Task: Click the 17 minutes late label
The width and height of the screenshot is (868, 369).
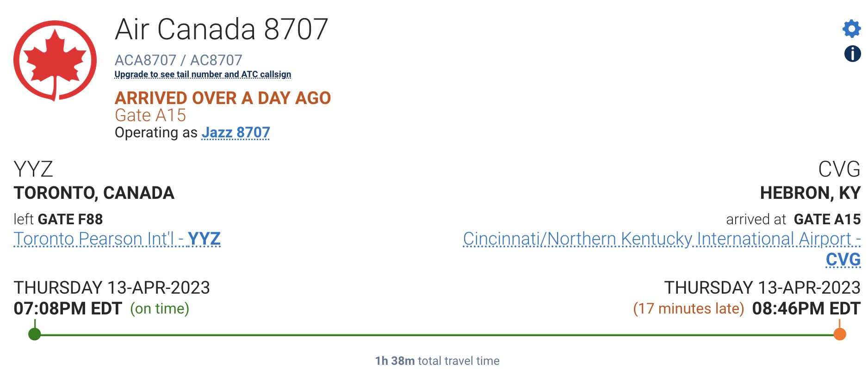Action: [x=688, y=308]
